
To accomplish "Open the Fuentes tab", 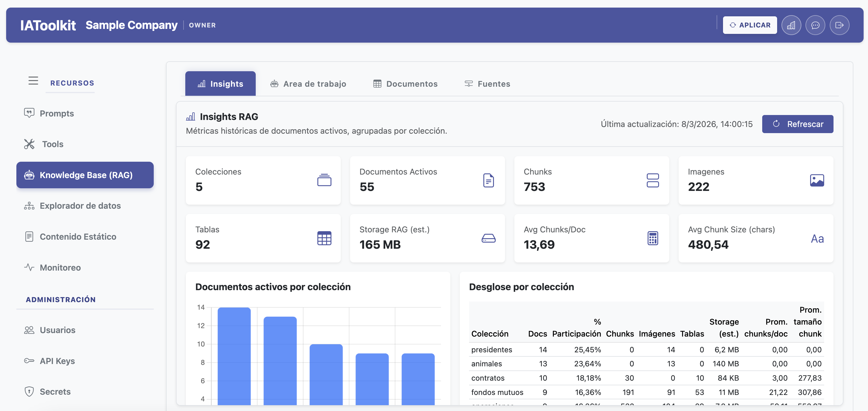I will coord(487,84).
